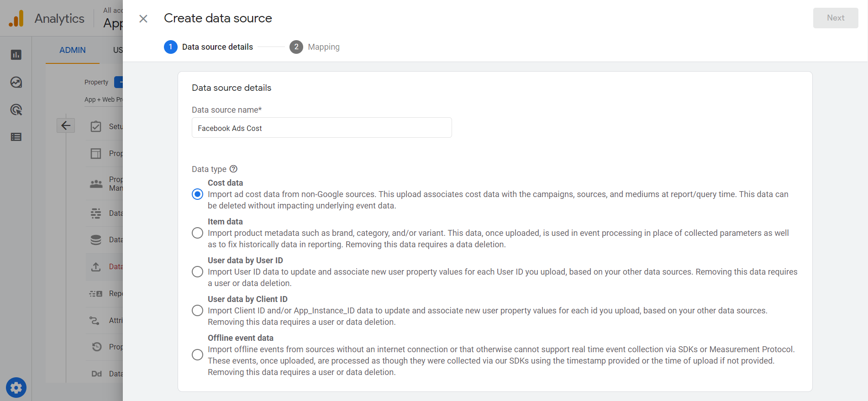Click the back arrow in admin column
868x401 pixels.
click(66, 125)
